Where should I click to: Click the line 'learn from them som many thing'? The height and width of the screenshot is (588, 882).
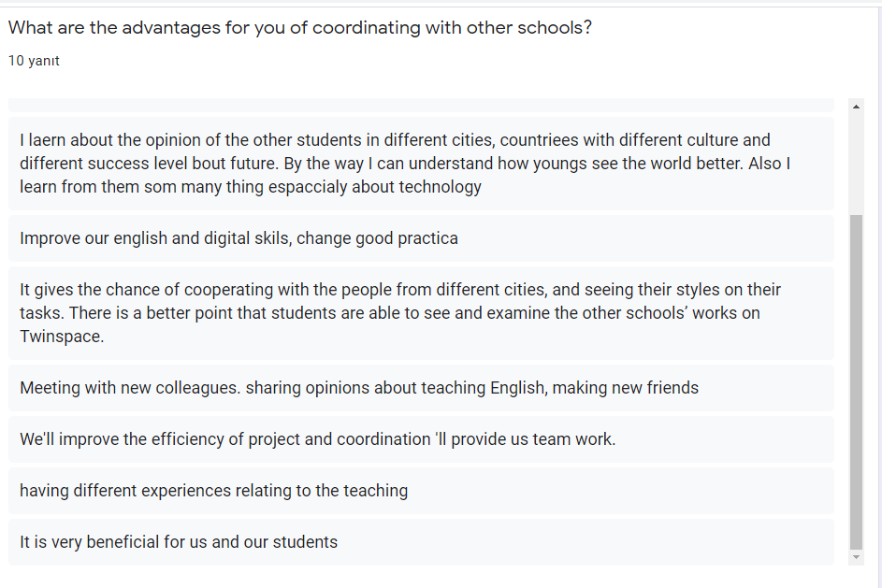click(251, 187)
